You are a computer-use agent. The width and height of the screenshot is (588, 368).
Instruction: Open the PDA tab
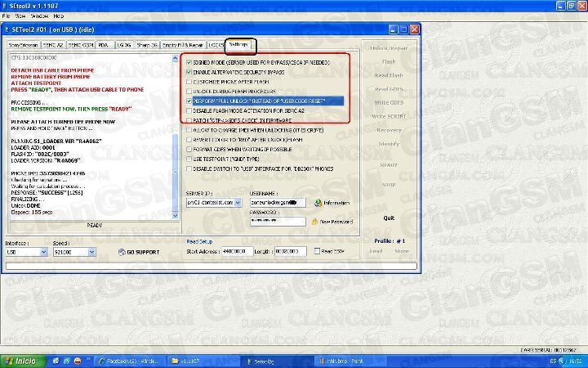(x=105, y=45)
